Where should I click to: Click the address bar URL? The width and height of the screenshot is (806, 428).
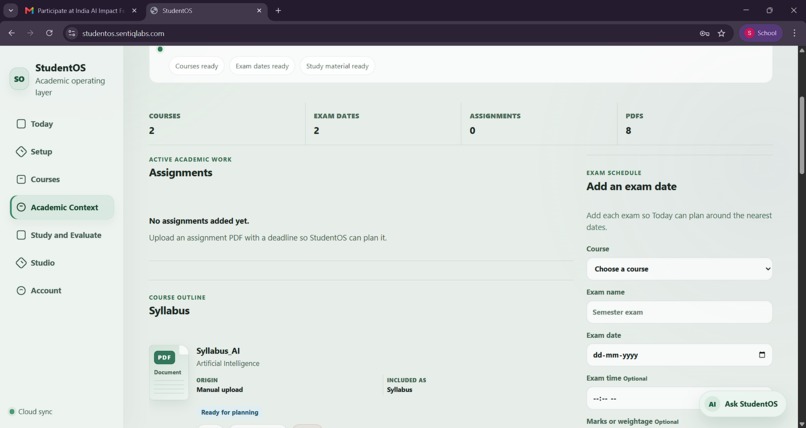pos(123,33)
